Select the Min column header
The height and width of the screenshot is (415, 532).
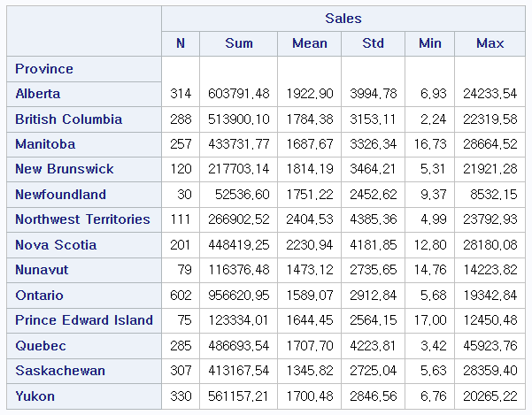(x=429, y=43)
